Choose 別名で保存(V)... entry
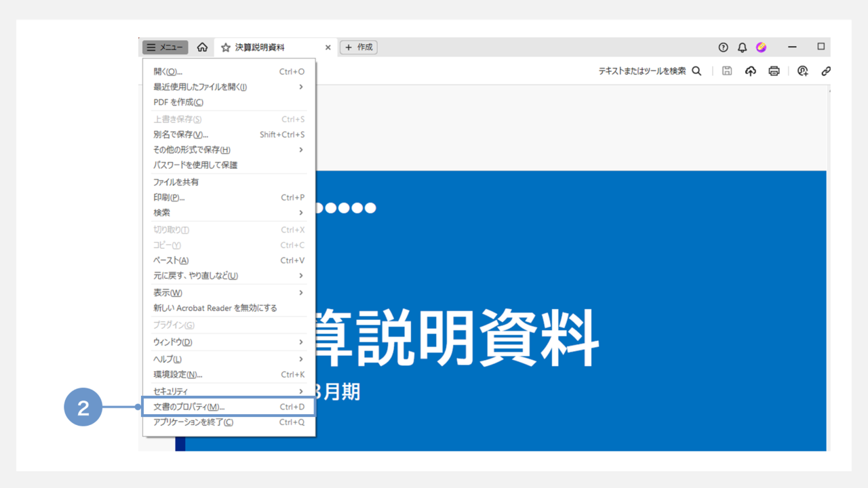868x488 pixels. click(229, 134)
